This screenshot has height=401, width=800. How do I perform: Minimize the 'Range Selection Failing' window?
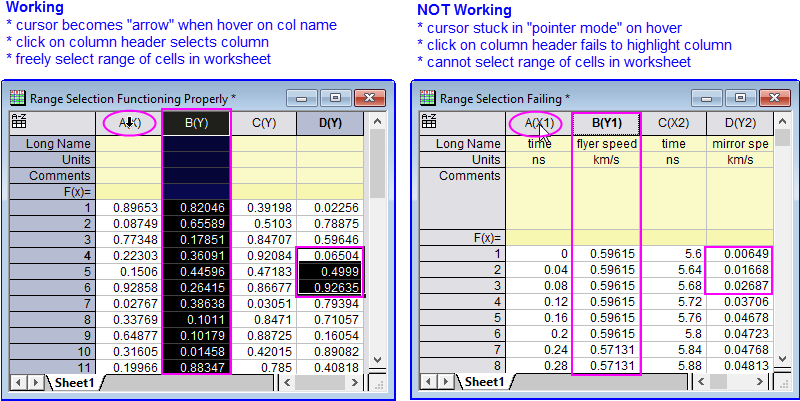pos(706,97)
